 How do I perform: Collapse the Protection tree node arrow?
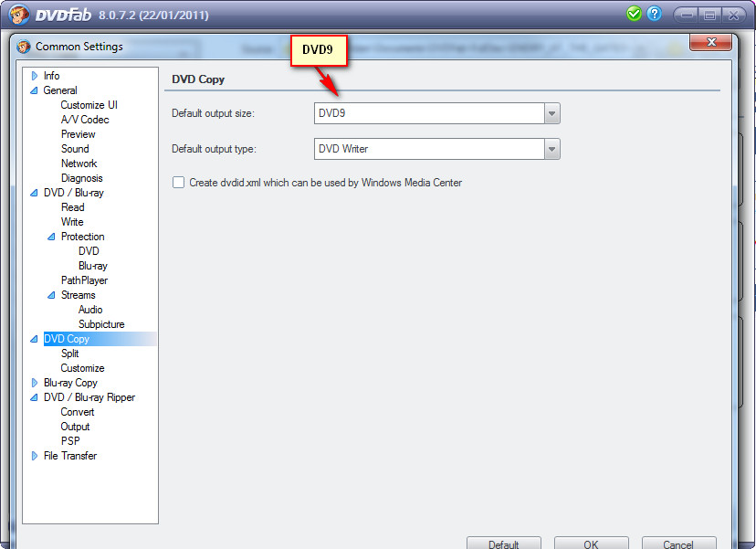click(x=52, y=237)
